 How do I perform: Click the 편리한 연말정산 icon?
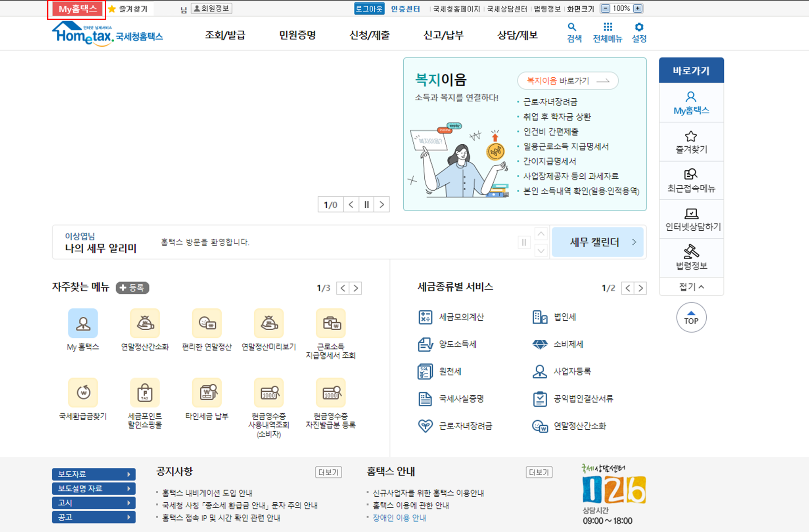click(207, 323)
